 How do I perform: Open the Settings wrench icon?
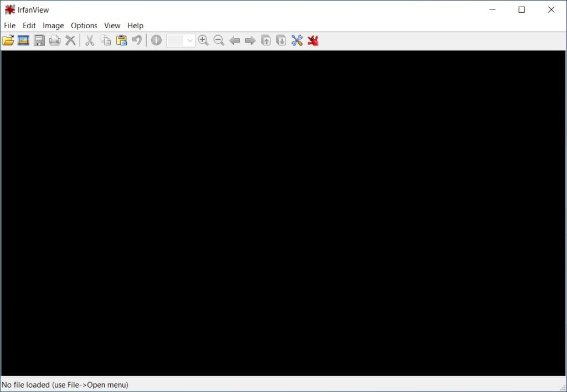coord(297,40)
